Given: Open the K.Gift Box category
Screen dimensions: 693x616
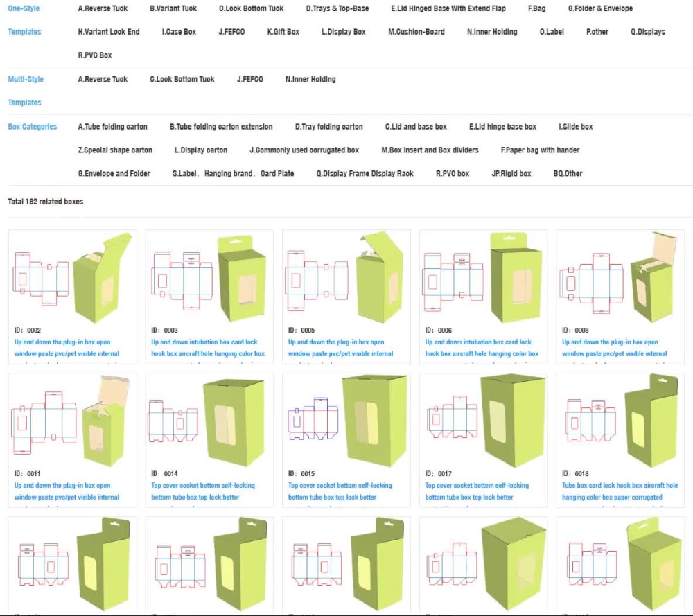Looking at the screenshot, I should coord(283,31).
